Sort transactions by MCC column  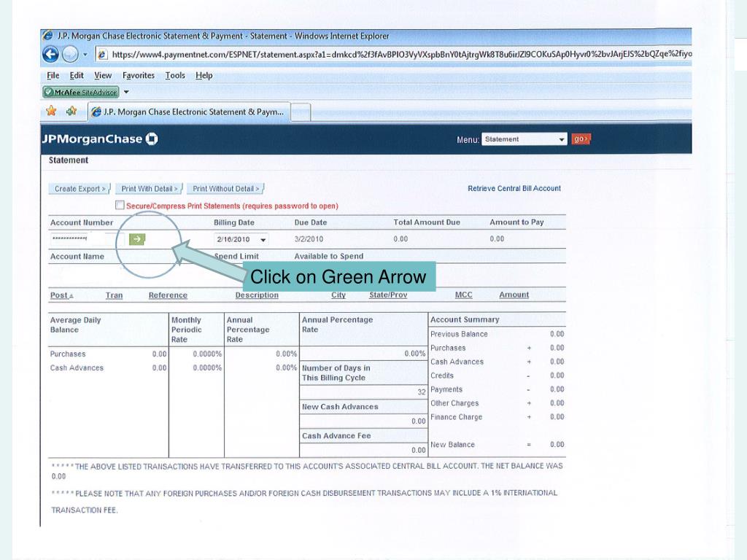(x=463, y=295)
